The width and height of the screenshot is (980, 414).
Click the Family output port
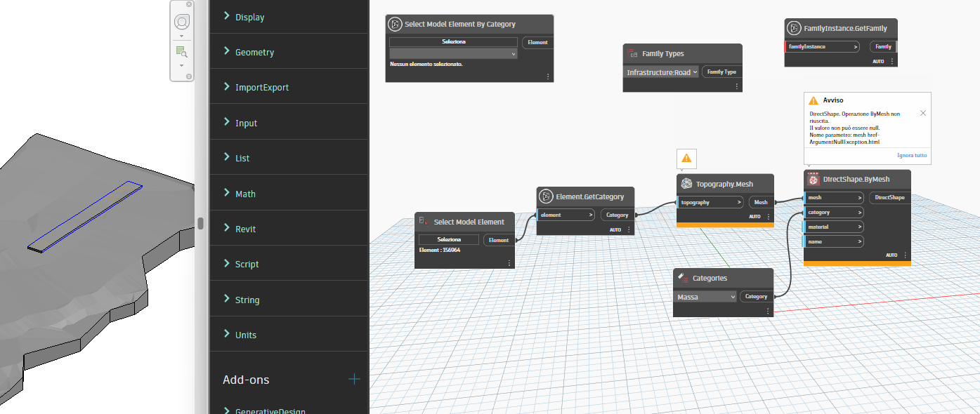[x=883, y=47]
